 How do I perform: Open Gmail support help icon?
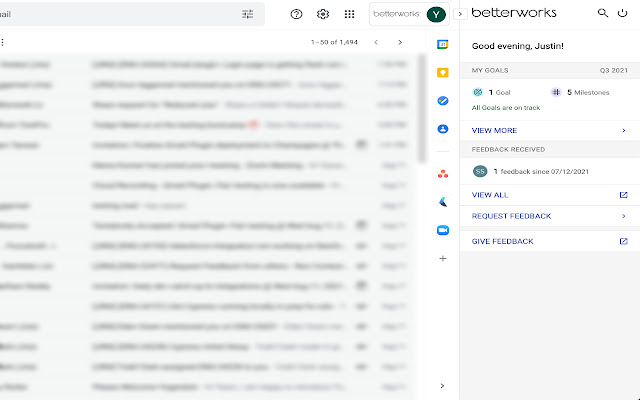pyautogui.click(x=296, y=14)
